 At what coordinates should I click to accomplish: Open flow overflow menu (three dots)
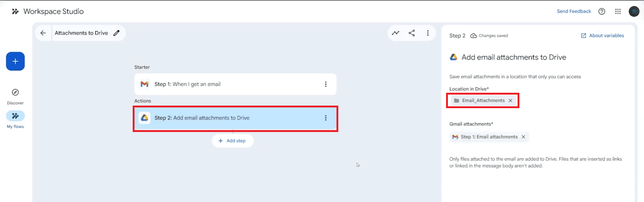(x=428, y=33)
